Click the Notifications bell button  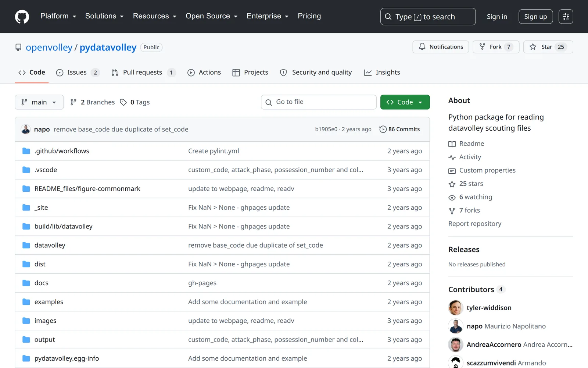(x=441, y=47)
